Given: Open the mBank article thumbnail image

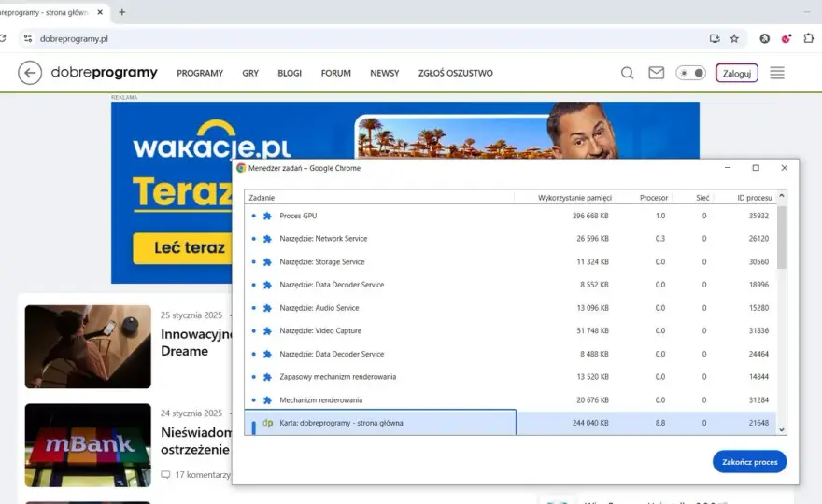Looking at the screenshot, I should (x=88, y=445).
